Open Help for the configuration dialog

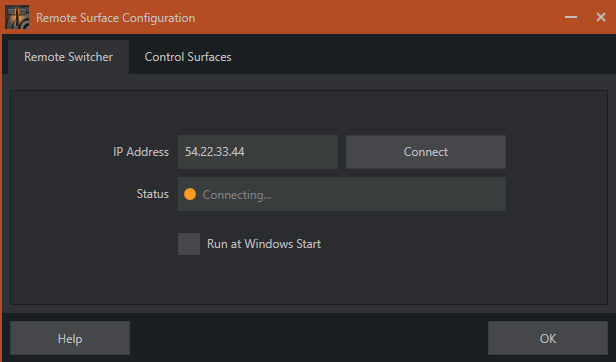click(x=70, y=338)
